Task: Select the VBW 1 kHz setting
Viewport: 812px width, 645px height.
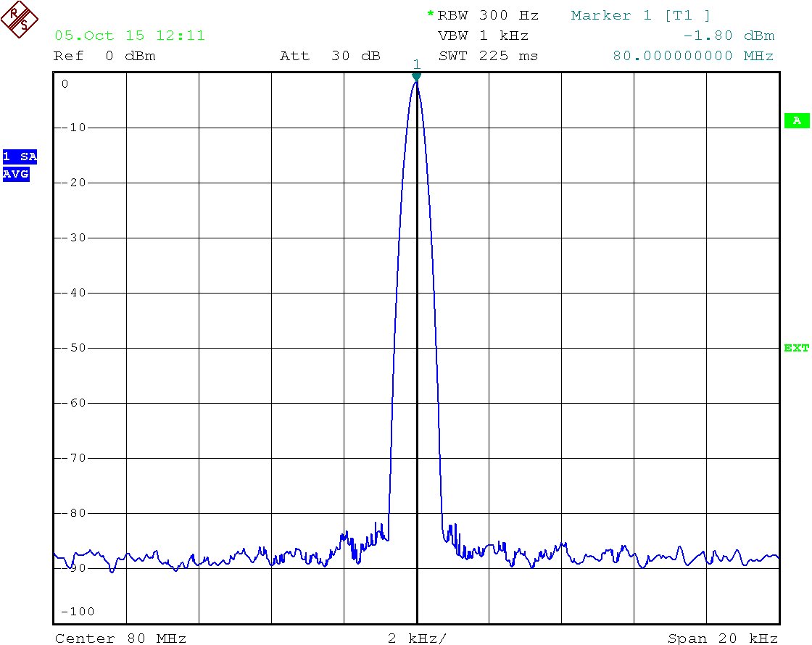Action: pyautogui.click(x=483, y=36)
